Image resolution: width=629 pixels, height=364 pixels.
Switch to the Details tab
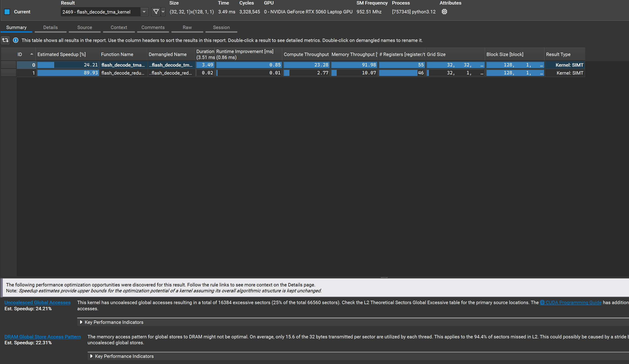tap(50, 27)
